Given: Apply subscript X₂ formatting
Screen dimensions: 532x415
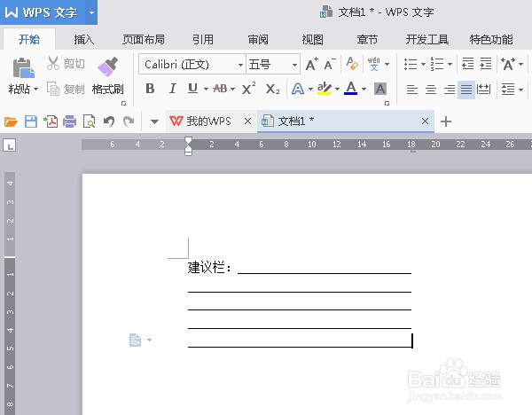Looking at the screenshot, I should pos(272,90).
